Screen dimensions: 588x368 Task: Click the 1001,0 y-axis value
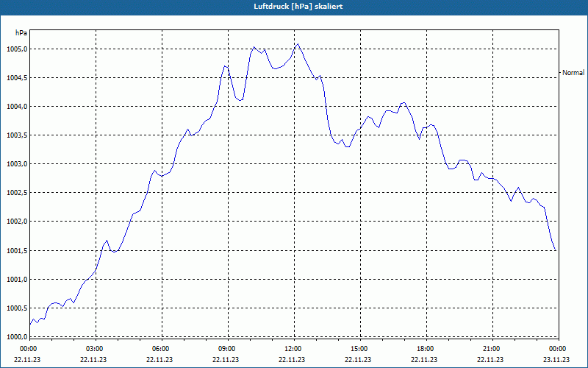click(x=16, y=280)
